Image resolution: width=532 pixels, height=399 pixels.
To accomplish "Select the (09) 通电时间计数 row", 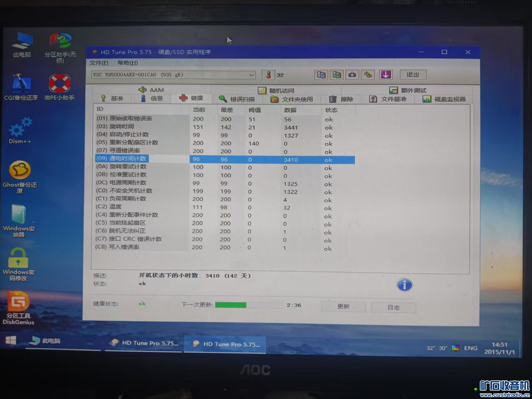I will [x=225, y=159].
